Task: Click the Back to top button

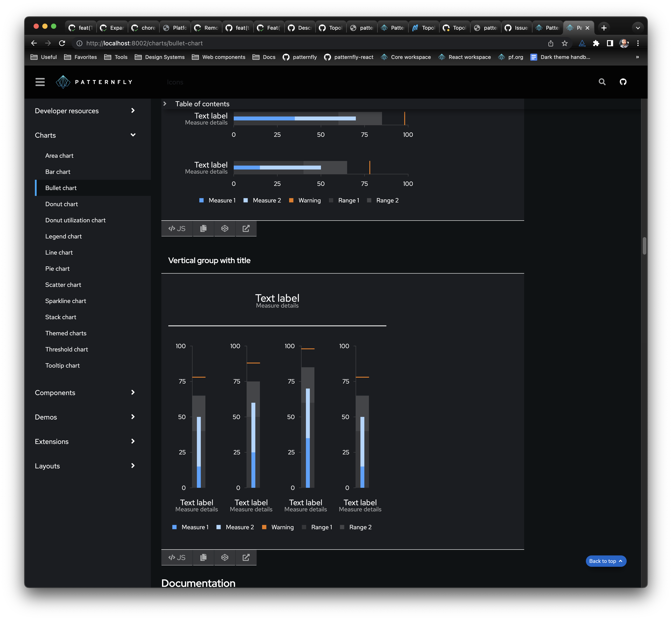Action: (x=605, y=561)
